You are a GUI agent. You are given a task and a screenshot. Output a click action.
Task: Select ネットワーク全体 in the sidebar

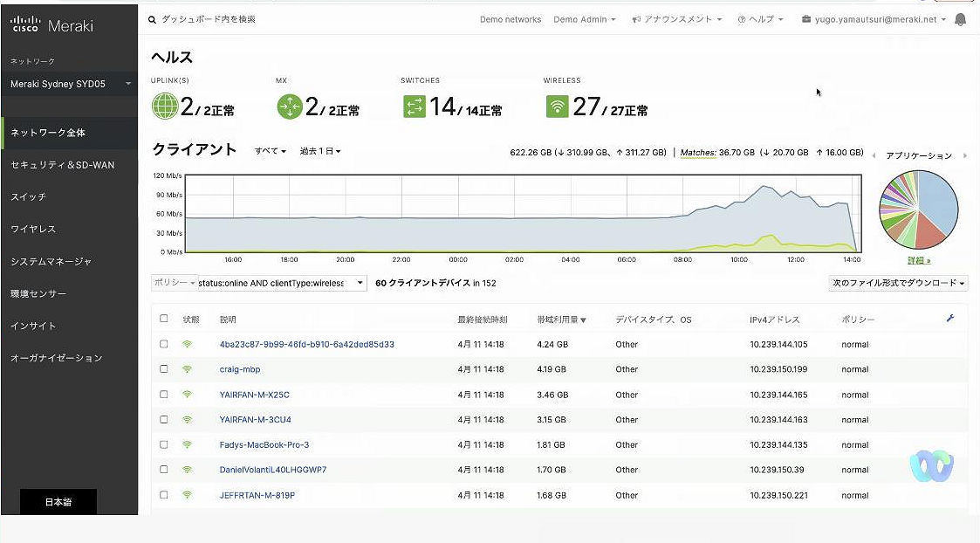70,133
